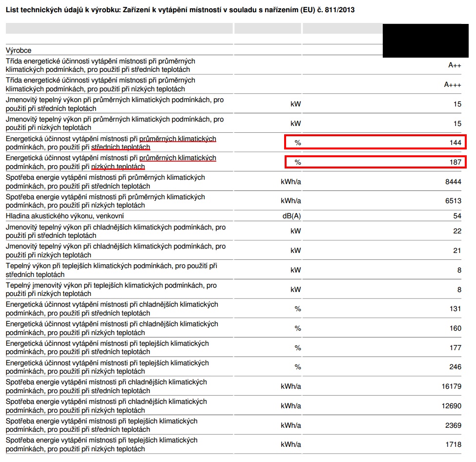Click consumption value 1718
This screenshot has height=462, width=476.
[x=453, y=445]
